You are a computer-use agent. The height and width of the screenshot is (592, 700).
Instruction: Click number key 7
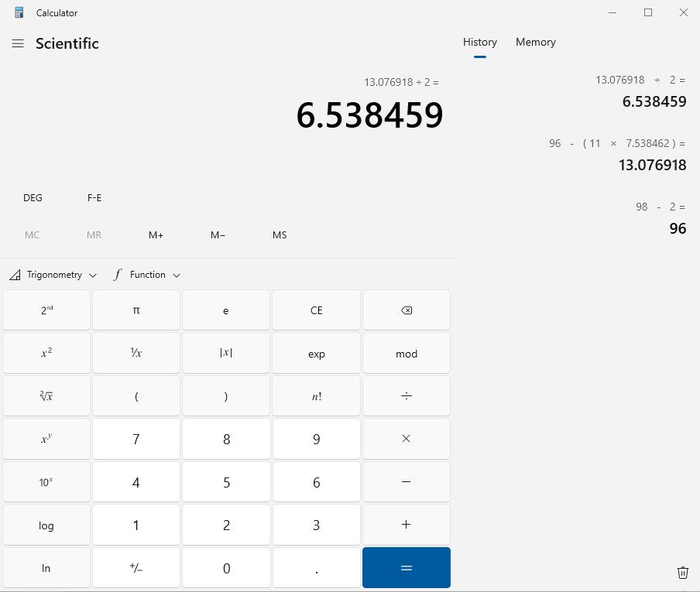click(136, 439)
